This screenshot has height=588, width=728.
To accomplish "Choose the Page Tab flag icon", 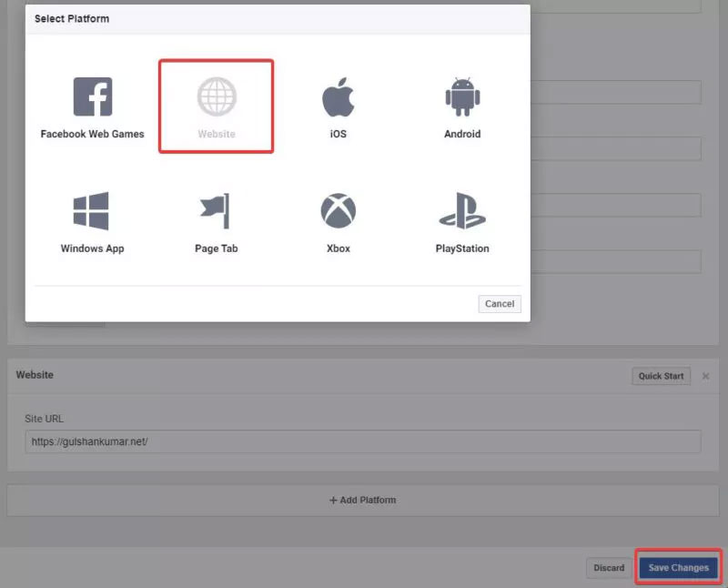I will (x=217, y=211).
